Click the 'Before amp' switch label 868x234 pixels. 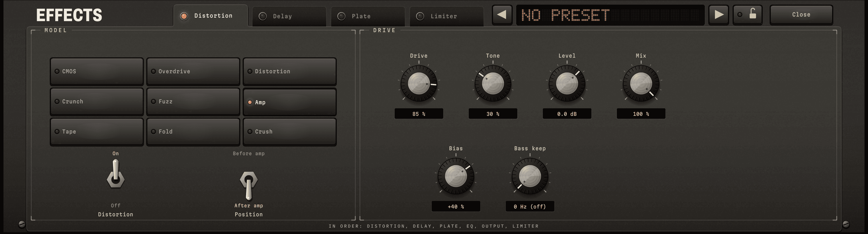[249, 153]
